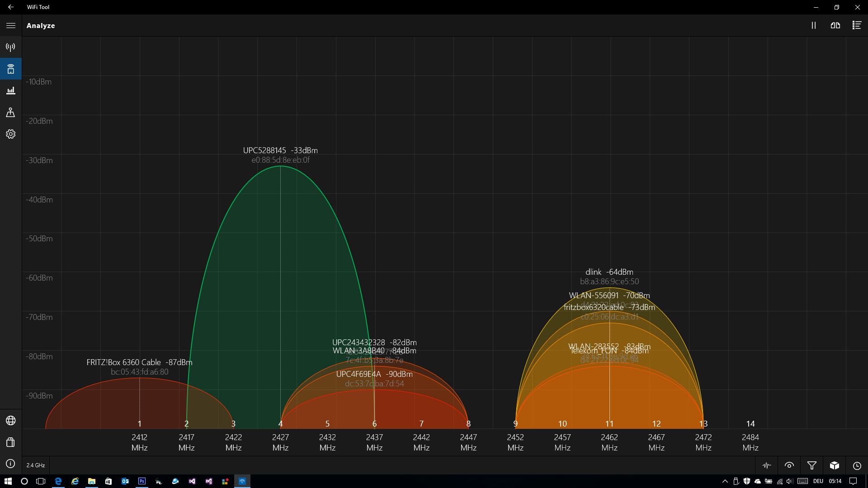Open the hamburger navigation menu
868x488 pixels.
(11, 26)
